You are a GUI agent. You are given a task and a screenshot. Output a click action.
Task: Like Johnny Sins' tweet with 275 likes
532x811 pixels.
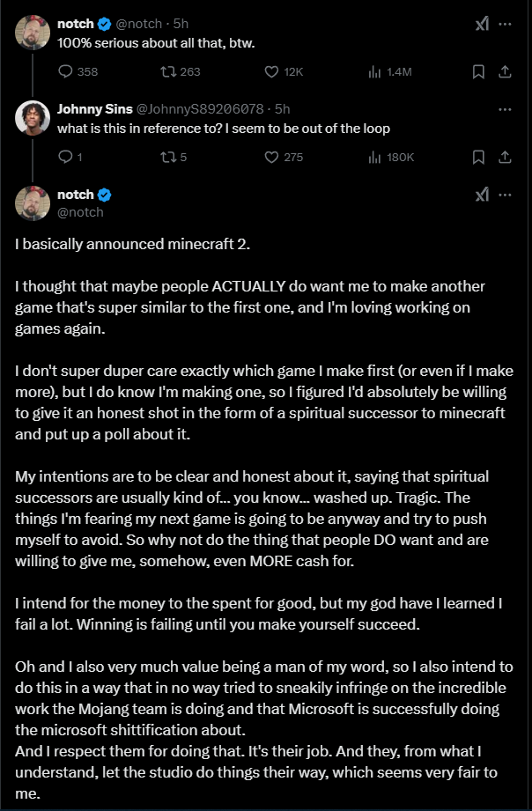tap(284, 157)
